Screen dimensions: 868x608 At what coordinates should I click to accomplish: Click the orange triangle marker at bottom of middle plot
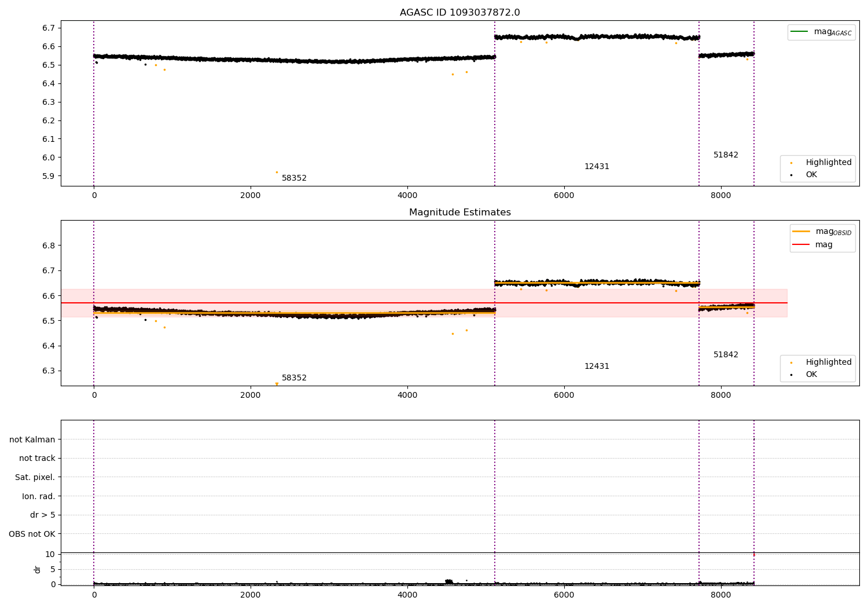click(277, 383)
